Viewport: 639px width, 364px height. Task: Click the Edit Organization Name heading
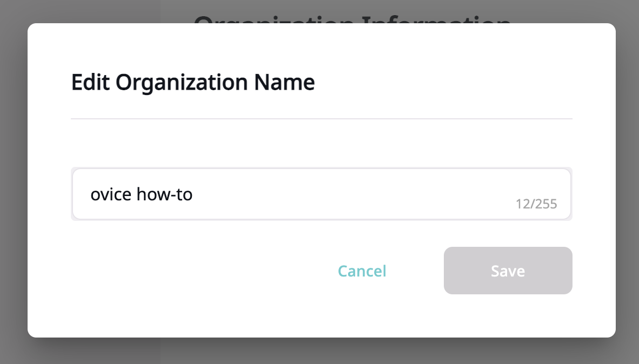193,83
